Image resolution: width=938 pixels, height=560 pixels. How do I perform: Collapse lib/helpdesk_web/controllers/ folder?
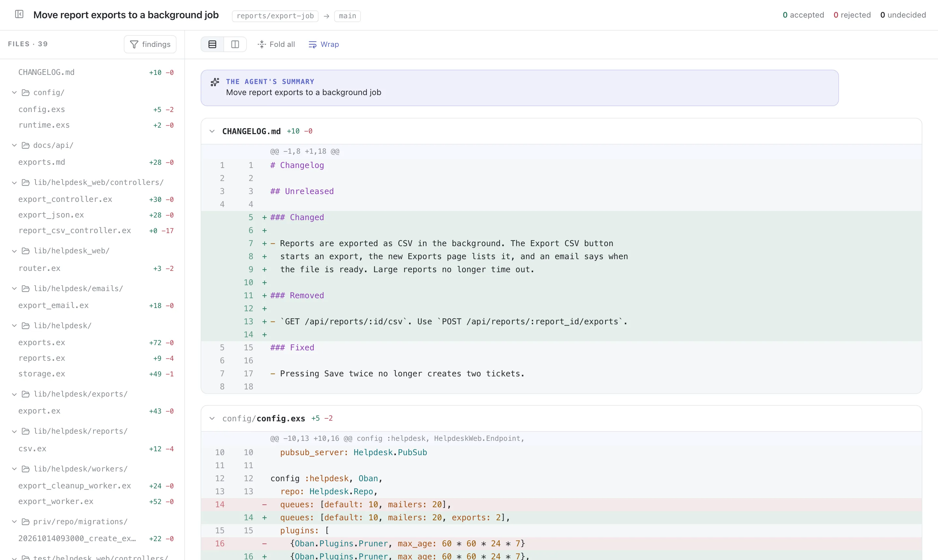[x=14, y=183]
